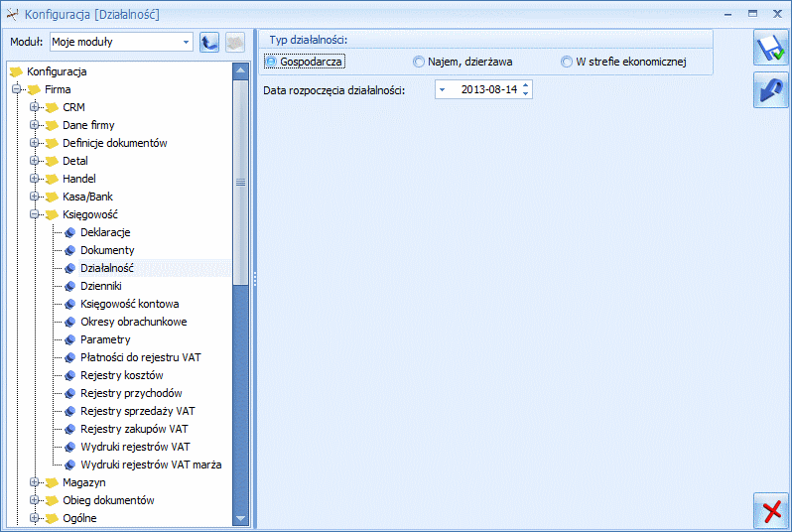Image resolution: width=792 pixels, height=532 pixels.
Task: Click the blue up-arrow icon beside the Moduł dropdown
Action: (x=209, y=43)
